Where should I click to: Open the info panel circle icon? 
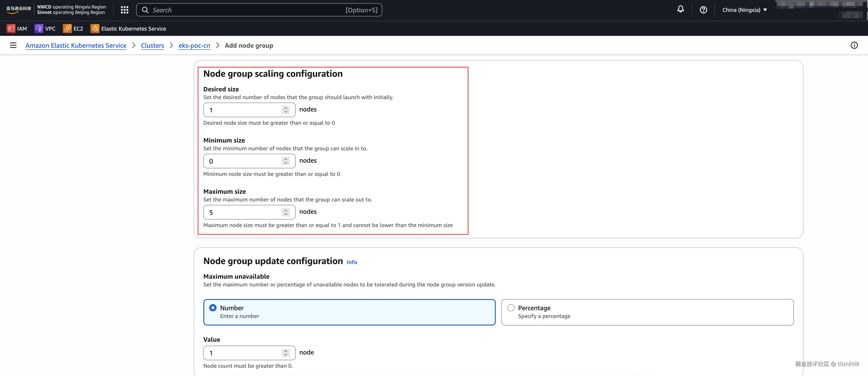click(854, 45)
